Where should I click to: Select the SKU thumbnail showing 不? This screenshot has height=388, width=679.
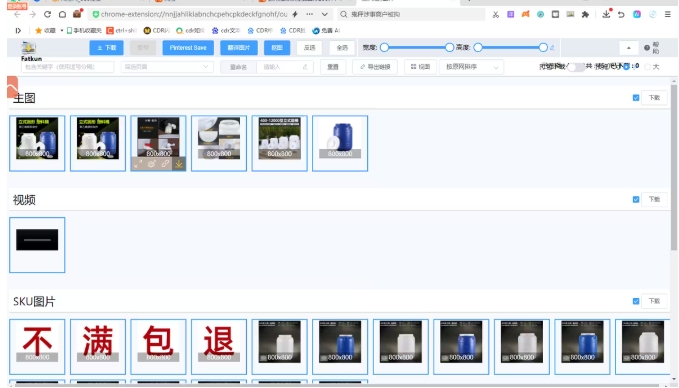coord(37,347)
